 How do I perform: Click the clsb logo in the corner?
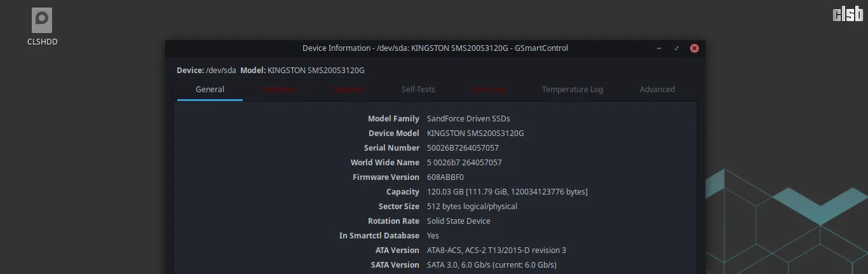[x=848, y=14]
